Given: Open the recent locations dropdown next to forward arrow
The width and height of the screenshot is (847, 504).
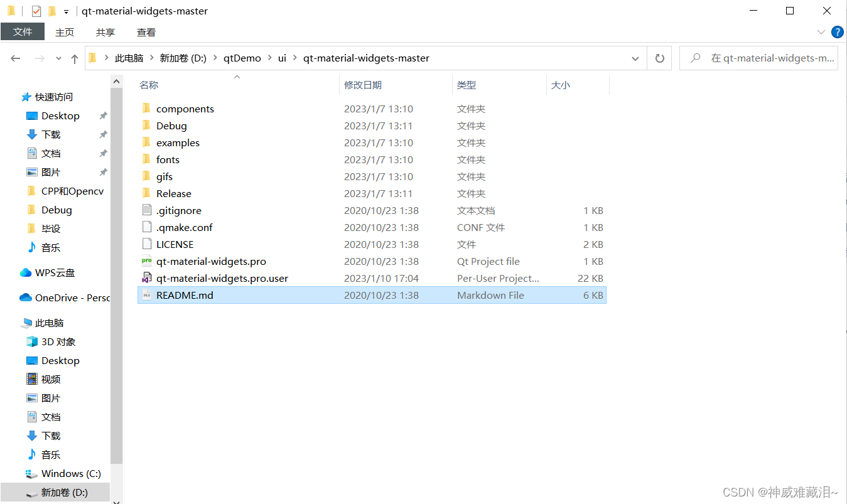Looking at the screenshot, I should pos(58,58).
